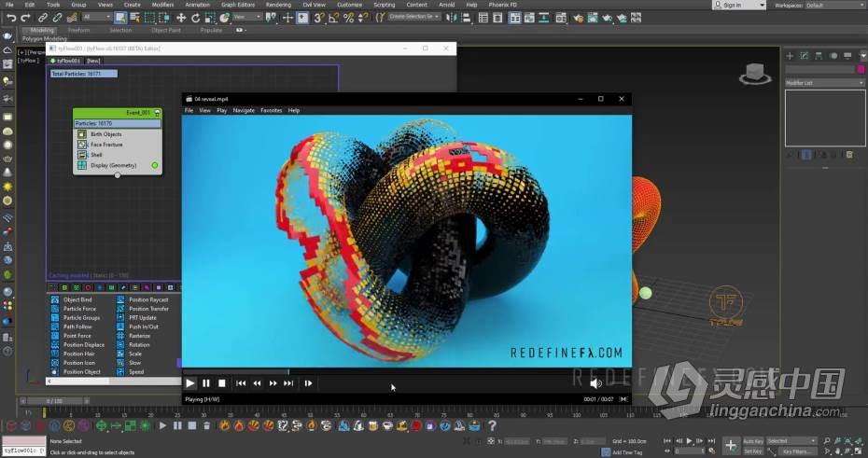Click the Key Filters button

[796, 451]
